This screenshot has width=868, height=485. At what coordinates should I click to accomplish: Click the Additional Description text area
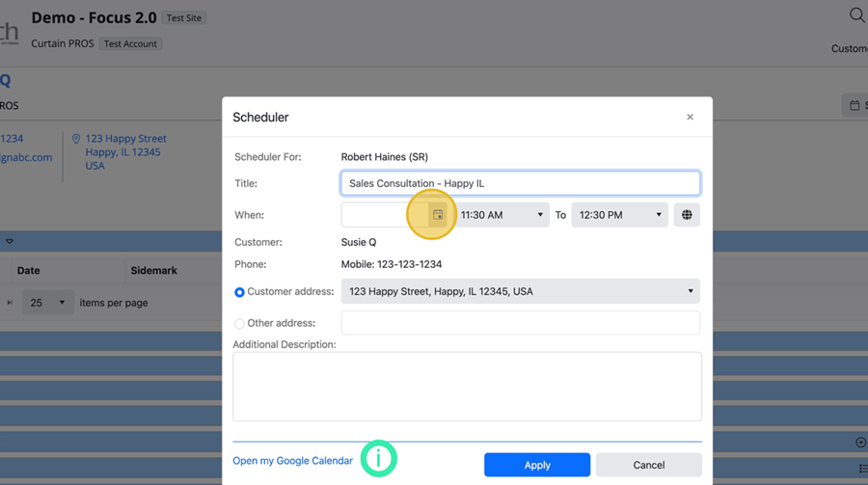pos(467,387)
